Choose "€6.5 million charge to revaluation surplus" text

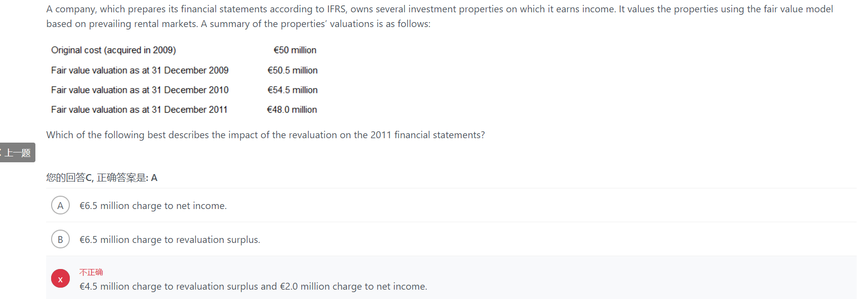(170, 239)
